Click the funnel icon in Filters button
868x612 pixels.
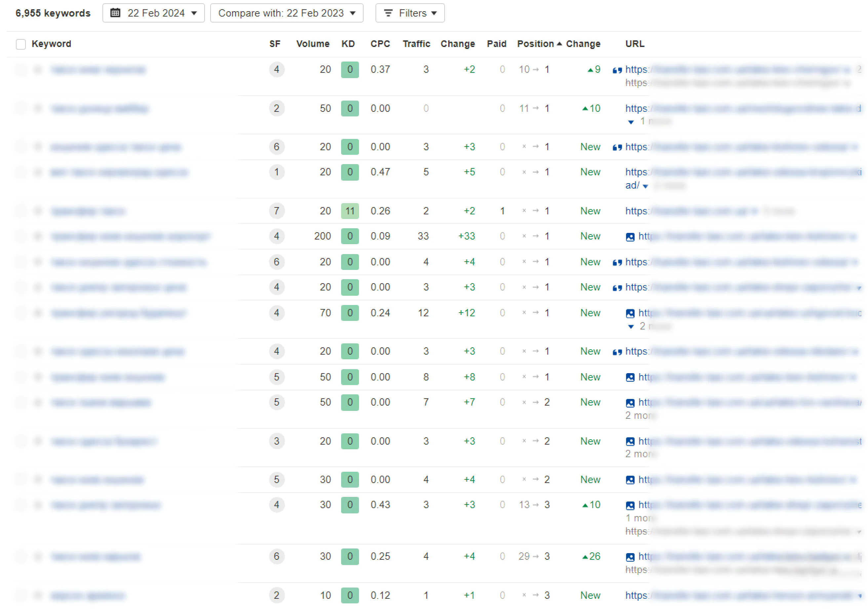pos(388,13)
